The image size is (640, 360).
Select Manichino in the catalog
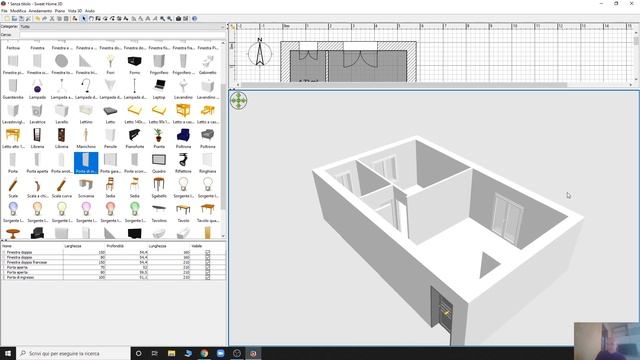coord(86,138)
